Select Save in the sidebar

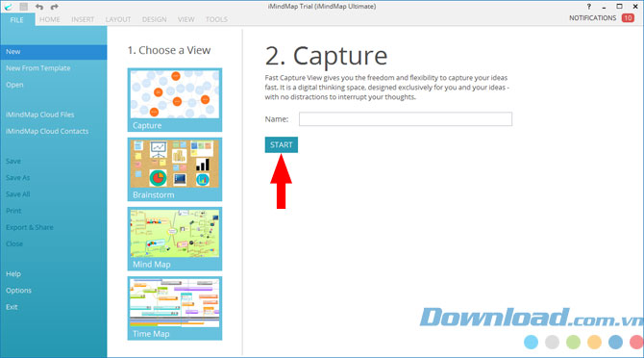click(13, 161)
